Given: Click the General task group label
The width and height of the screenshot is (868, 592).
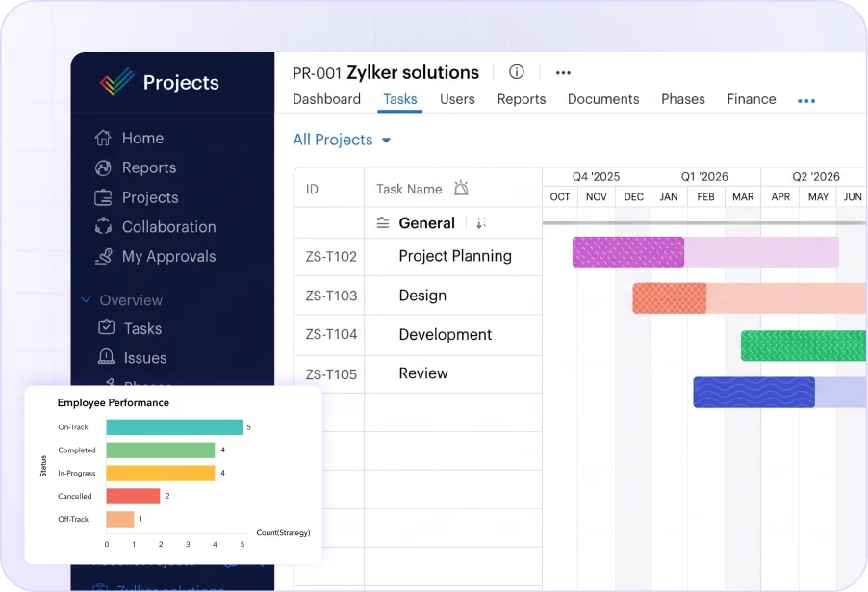Looking at the screenshot, I should [x=427, y=223].
